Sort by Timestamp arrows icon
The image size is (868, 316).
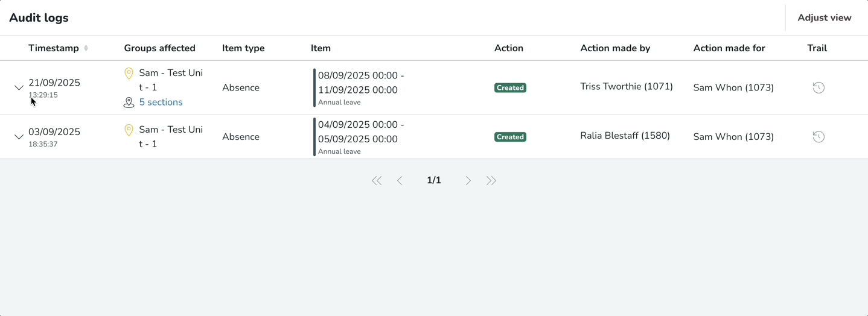click(x=86, y=48)
